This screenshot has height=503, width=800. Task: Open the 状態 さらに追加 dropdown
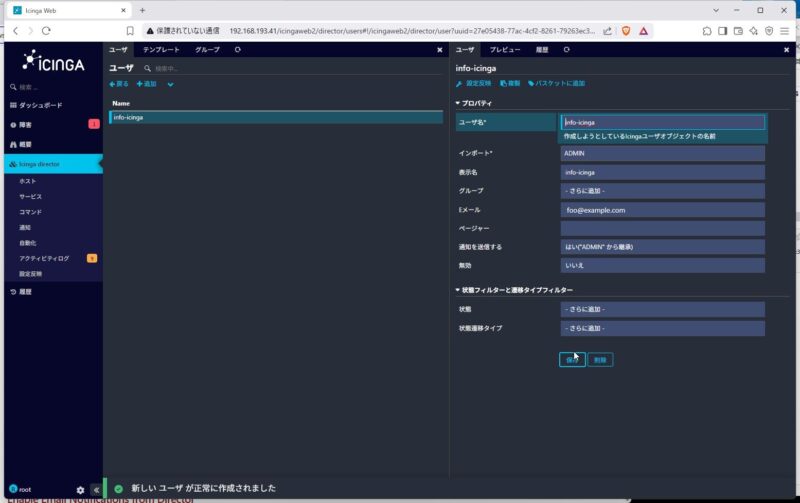(x=663, y=309)
